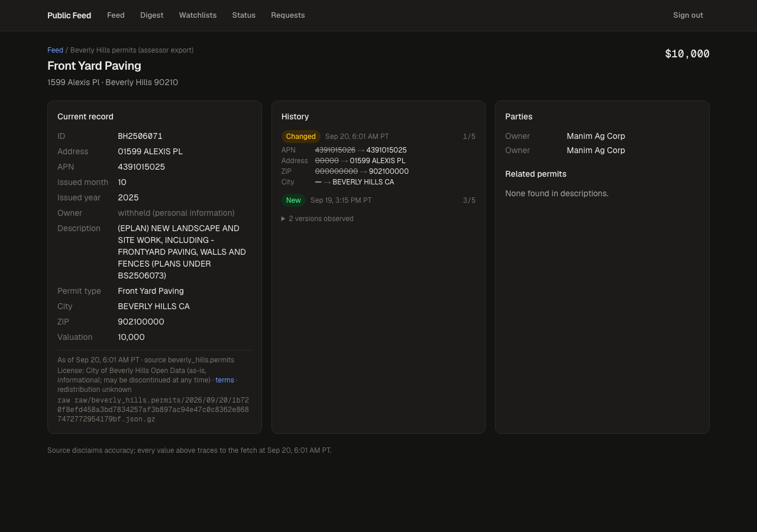Screen dimensions: 757x532
Task: Click the Issued month value 10
Action: coord(122,182)
